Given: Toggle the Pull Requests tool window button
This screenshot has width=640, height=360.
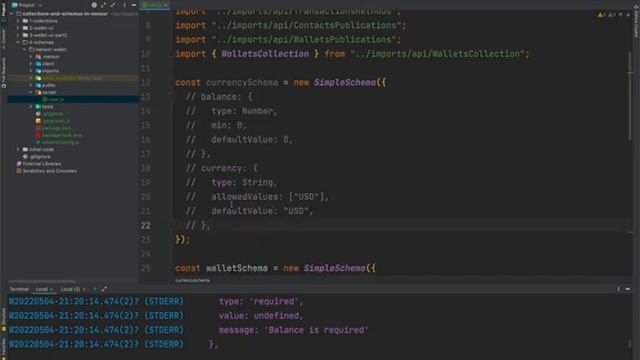Looking at the screenshot, I should pos(4,73).
